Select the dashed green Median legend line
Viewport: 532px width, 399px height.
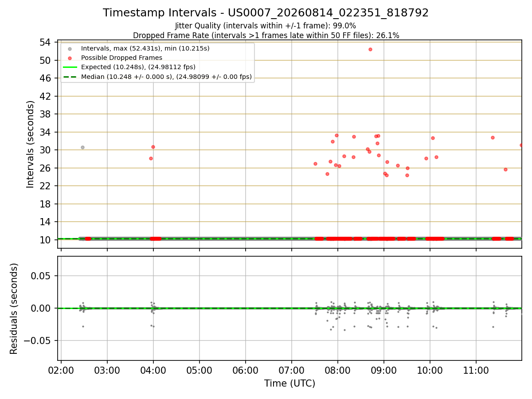70,77
